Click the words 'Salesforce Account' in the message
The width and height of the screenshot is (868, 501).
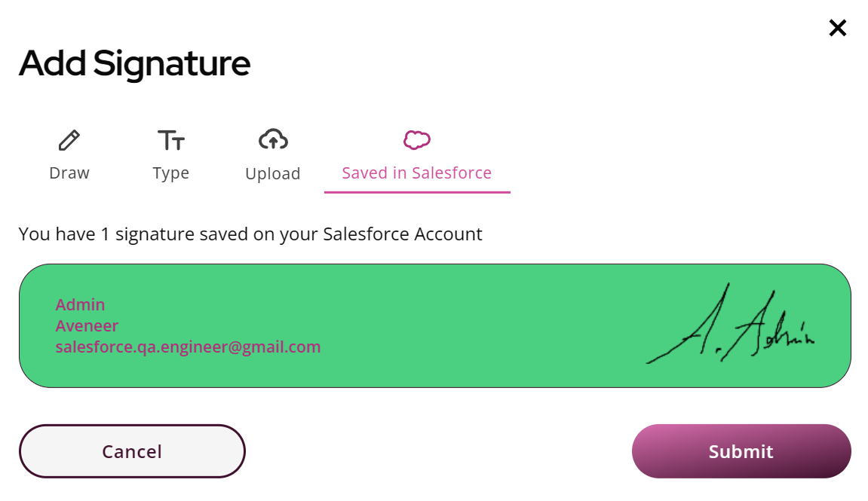pyautogui.click(x=403, y=234)
